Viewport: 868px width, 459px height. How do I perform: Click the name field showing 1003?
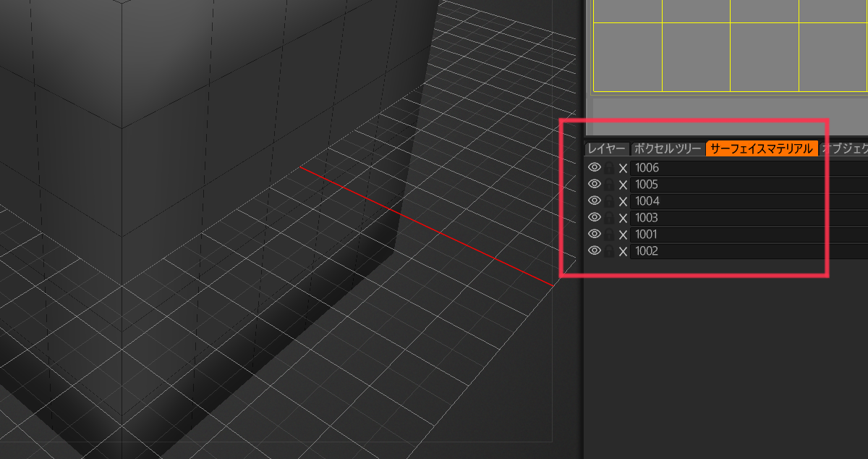[x=749, y=218]
